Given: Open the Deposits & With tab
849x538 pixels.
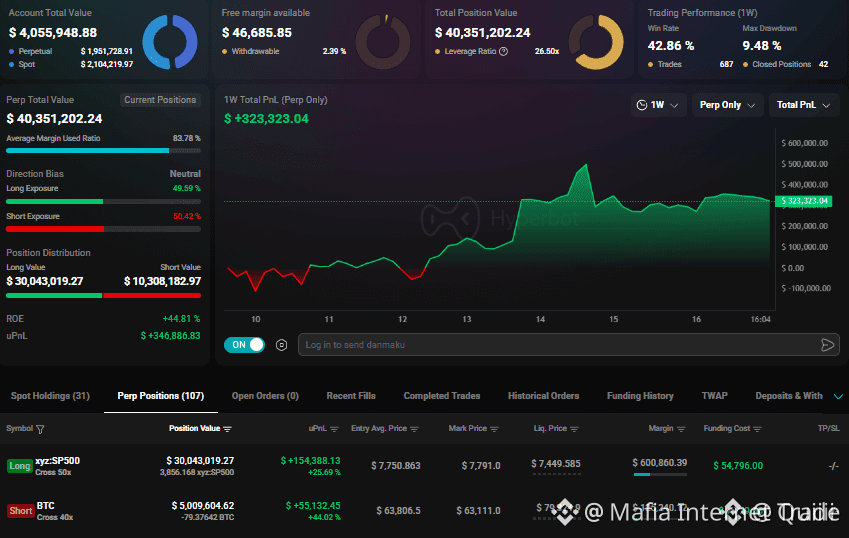Looking at the screenshot, I should pos(789,396).
